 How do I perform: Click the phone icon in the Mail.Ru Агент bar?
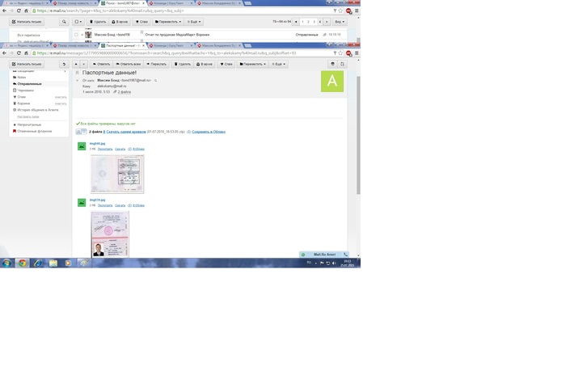345,255
